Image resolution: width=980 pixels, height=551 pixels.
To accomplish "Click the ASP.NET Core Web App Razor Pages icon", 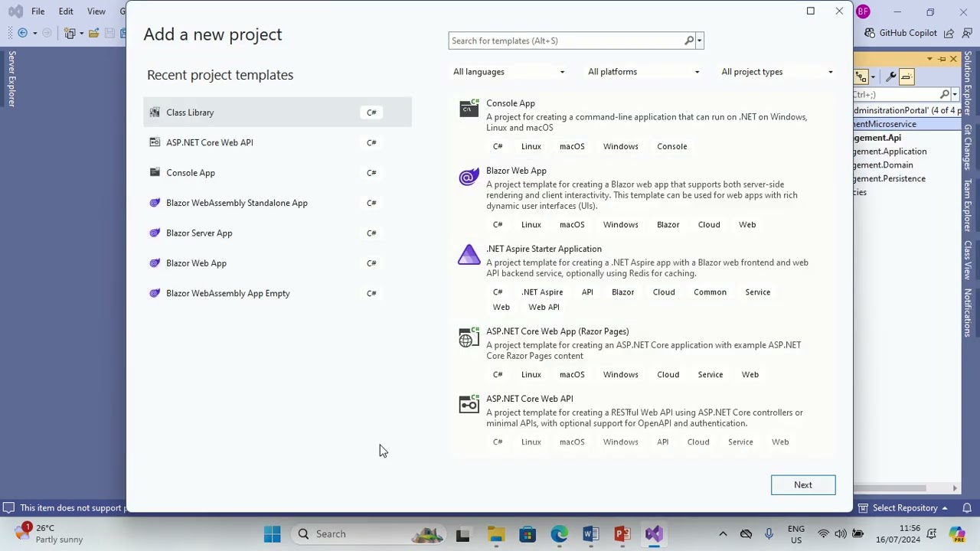I will [469, 337].
